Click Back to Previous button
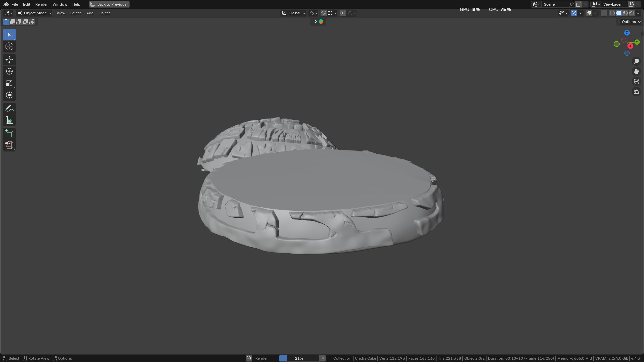The width and height of the screenshot is (644, 362). pos(109,4)
